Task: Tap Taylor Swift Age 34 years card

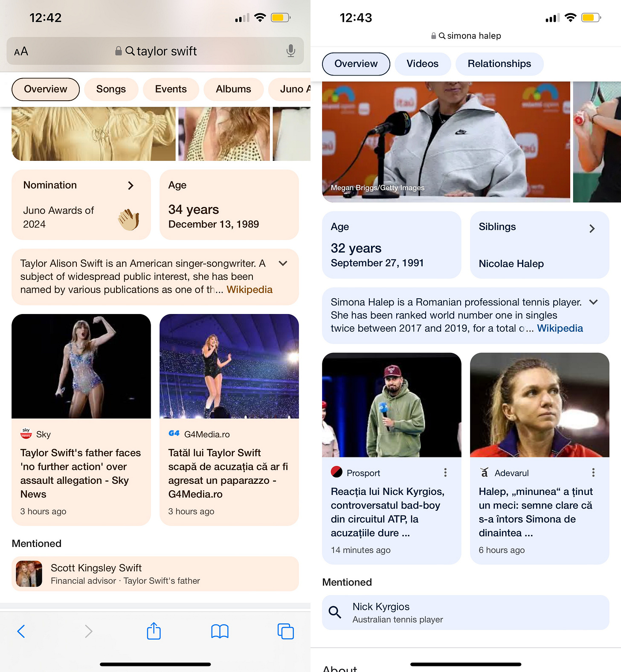Action: point(229,205)
